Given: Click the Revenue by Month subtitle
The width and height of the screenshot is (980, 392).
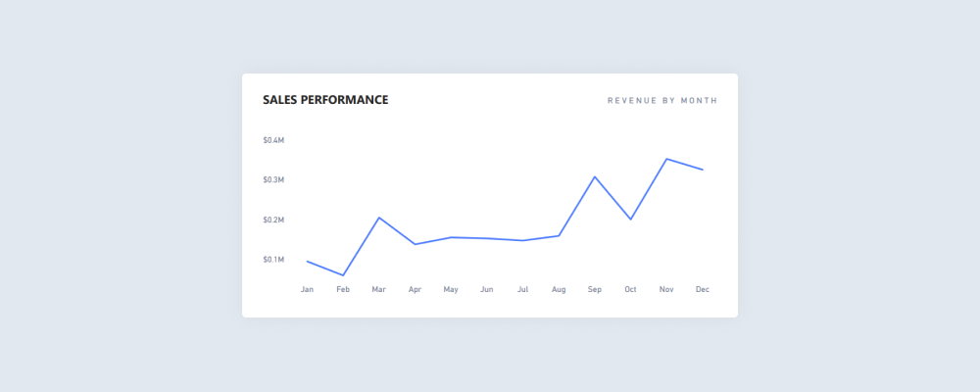Looking at the screenshot, I should [662, 100].
